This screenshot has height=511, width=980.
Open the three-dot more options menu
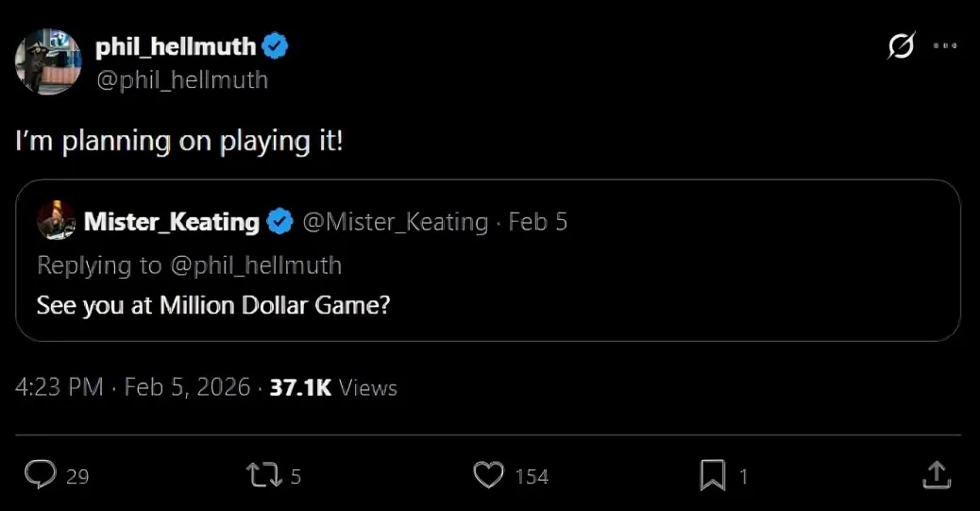tap(945, 45)
